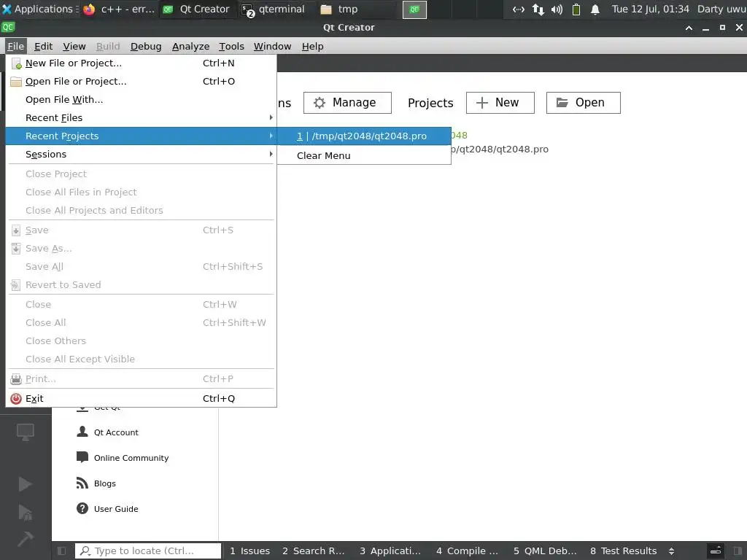The image size is (747, 560).
Task: Open the output panes selector arrows
Action: [671, 551]
